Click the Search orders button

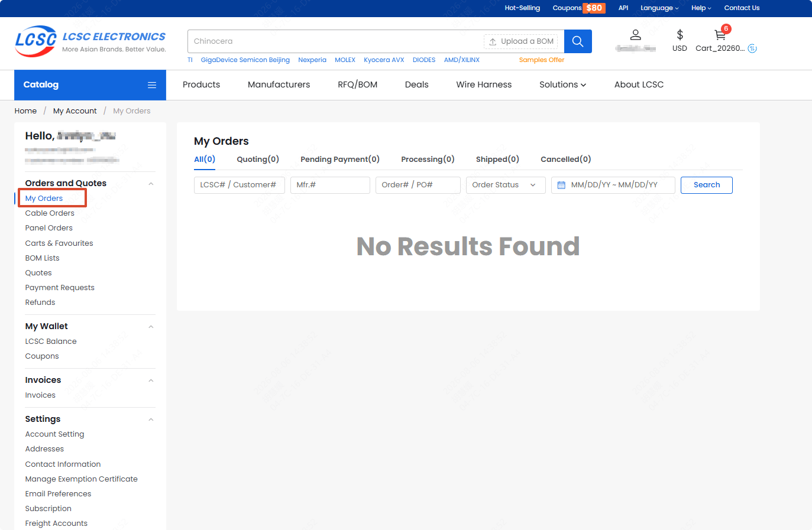point(707,185)
